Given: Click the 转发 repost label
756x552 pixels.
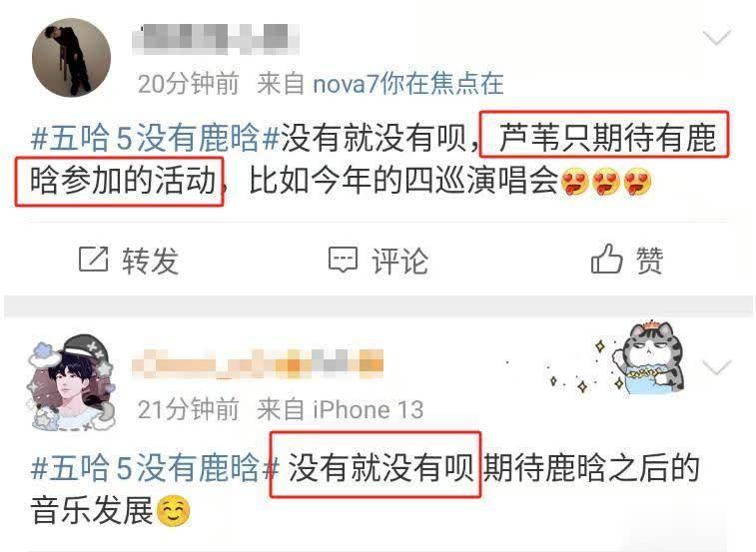Looking at the screenshot, I should click(150, 261).
